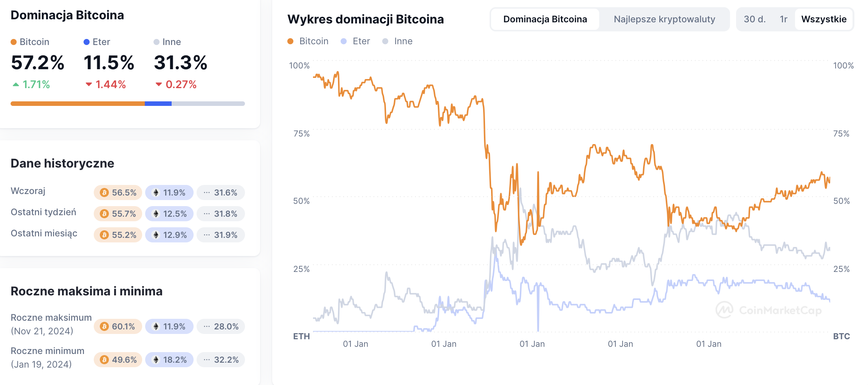Viewport: 868px width, 385px height.
Task: Click the orange Bitcoin segment of dominance bar
Action: [77, 104]
